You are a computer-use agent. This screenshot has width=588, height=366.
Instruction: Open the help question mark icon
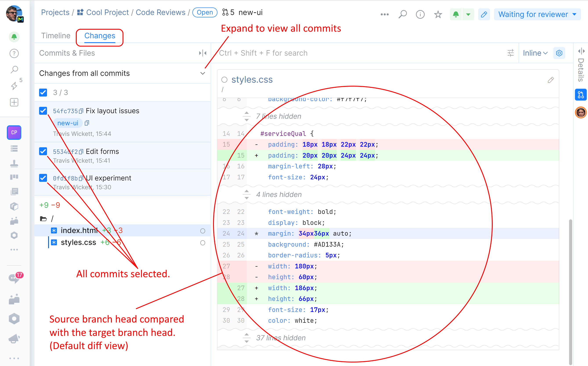[14, 53]
